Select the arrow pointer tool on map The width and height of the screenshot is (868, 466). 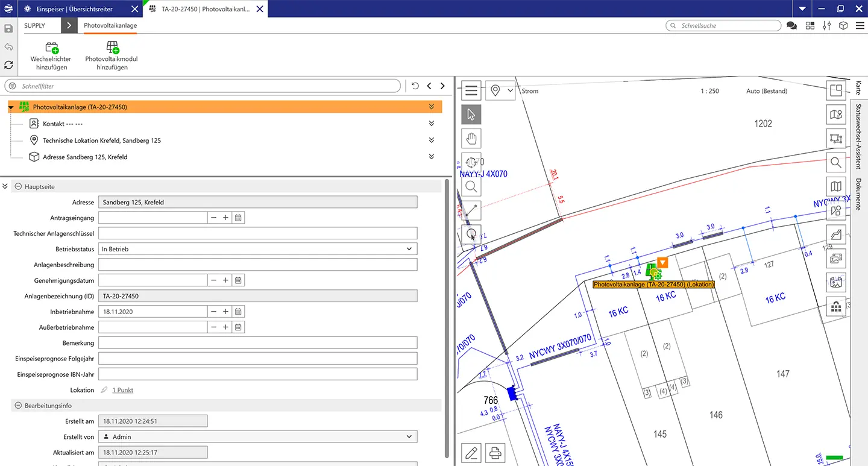(471, 115)
